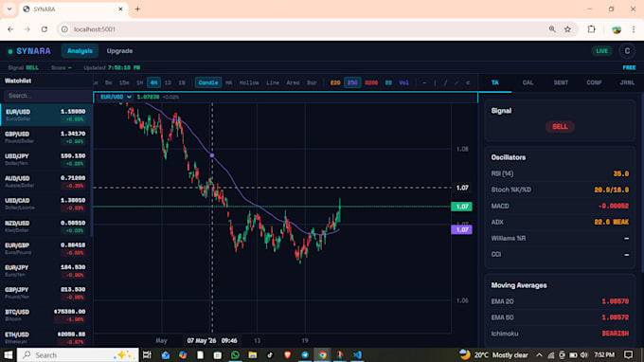Switch chart type to Hollow

click(x=249, y=82)
